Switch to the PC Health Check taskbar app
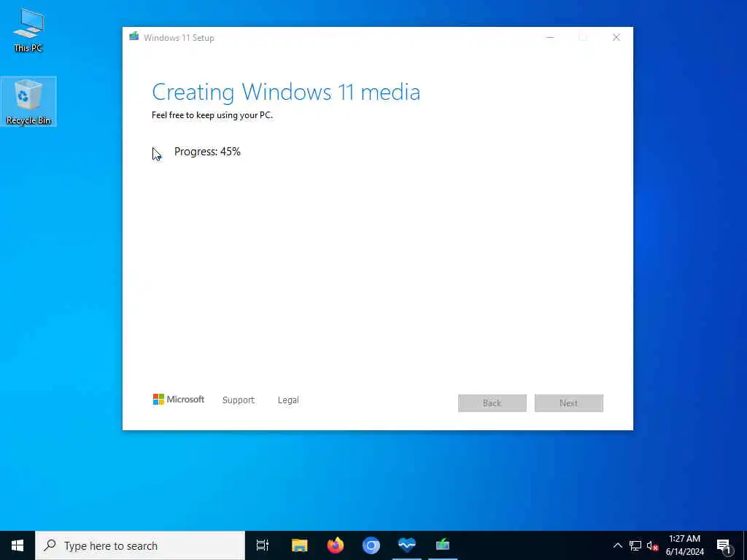The height and width of the screenshot is (560, 747). pos(407,545)
